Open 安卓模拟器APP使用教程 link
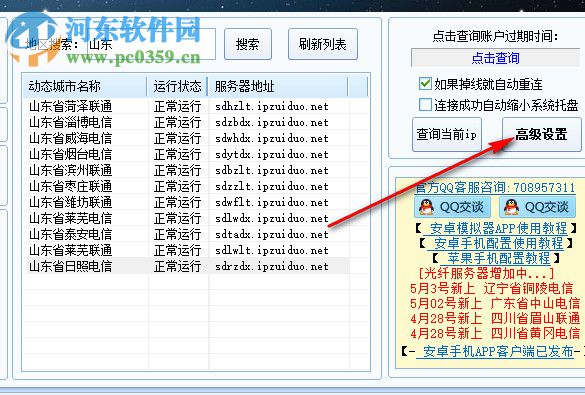Screen dimensions: 585x395 pyautogui.click(x=498, y=228)
